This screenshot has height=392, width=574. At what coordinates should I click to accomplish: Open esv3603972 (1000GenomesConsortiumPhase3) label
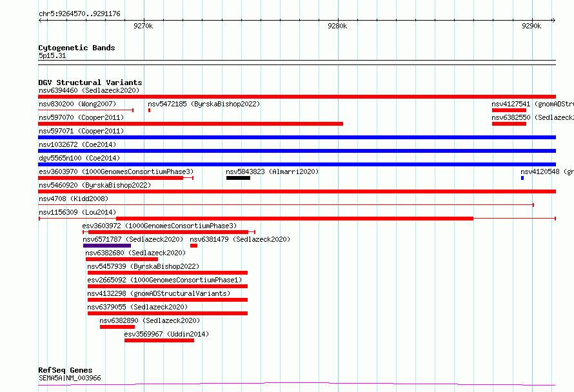coord(159,226)
